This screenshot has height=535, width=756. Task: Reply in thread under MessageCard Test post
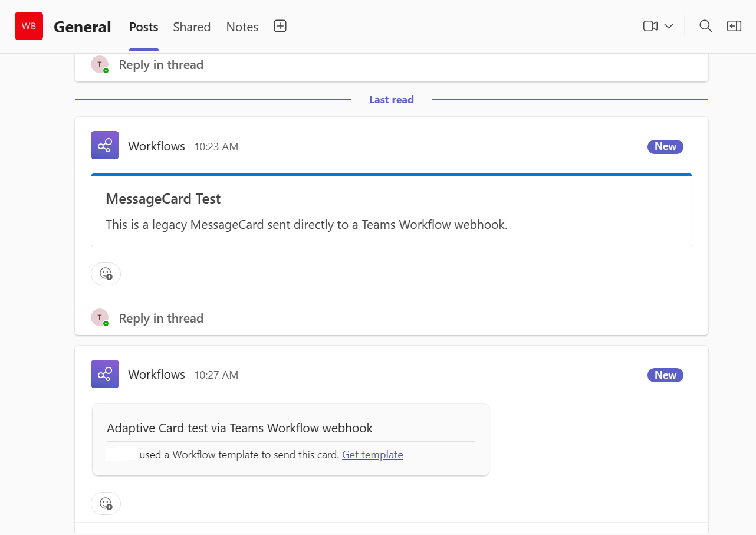tap(161, 319)
